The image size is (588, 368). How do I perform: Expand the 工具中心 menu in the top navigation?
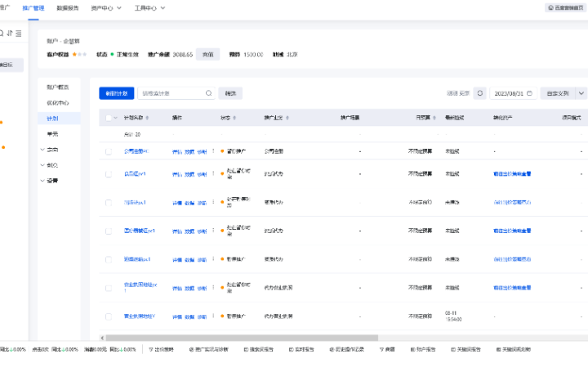point(149,8)
